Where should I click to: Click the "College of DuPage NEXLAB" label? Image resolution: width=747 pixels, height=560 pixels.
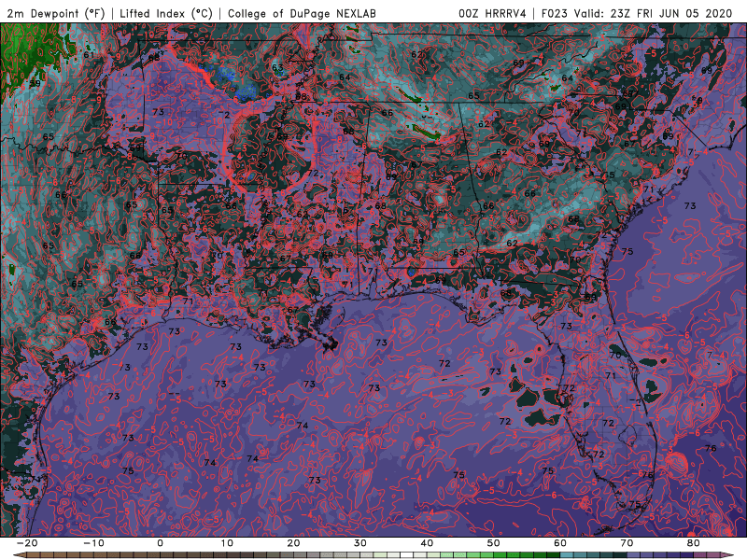[302, 14]
